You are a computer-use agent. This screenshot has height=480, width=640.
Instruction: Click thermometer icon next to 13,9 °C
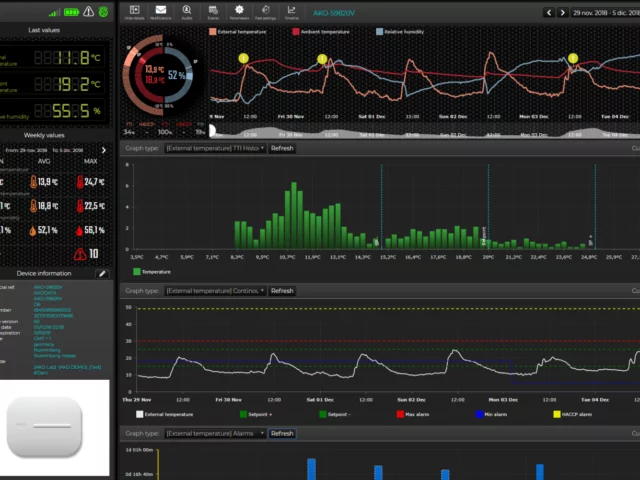click(x=33, y=182)
